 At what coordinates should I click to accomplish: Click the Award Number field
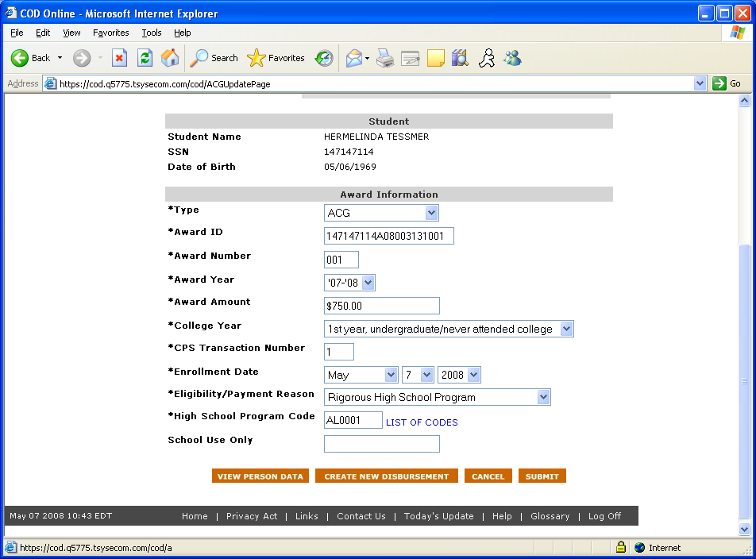click(341, 260)
